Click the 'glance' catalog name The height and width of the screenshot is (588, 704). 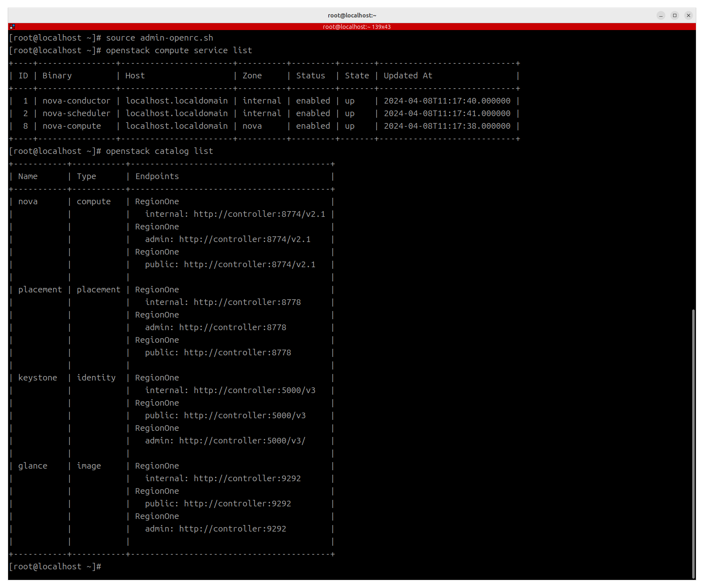pos(33,466)
